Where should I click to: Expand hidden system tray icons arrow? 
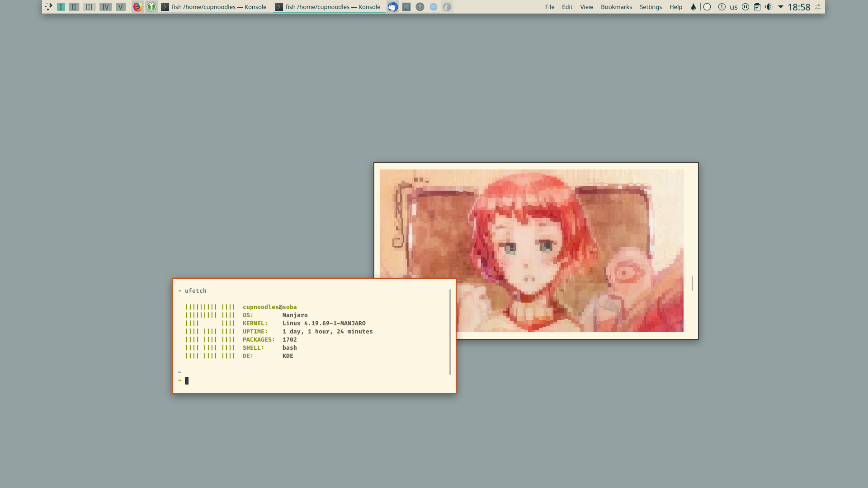(781, 7)
